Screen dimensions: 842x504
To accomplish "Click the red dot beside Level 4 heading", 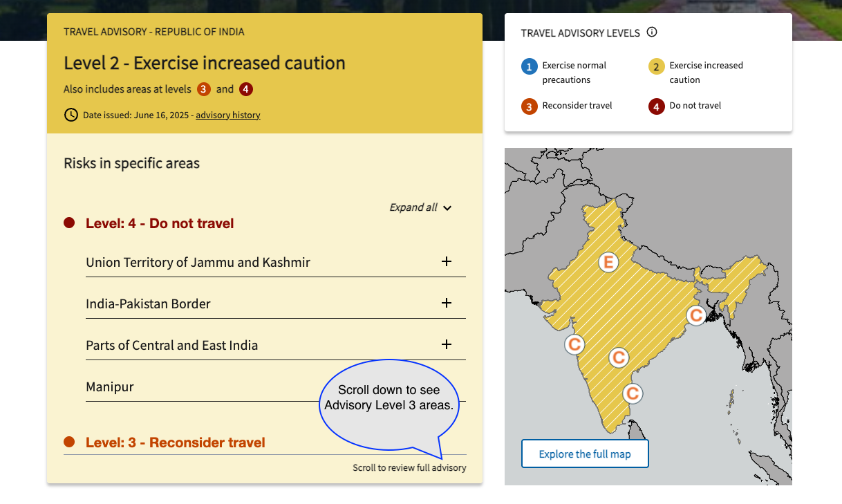I will click(x=68, y=223).
